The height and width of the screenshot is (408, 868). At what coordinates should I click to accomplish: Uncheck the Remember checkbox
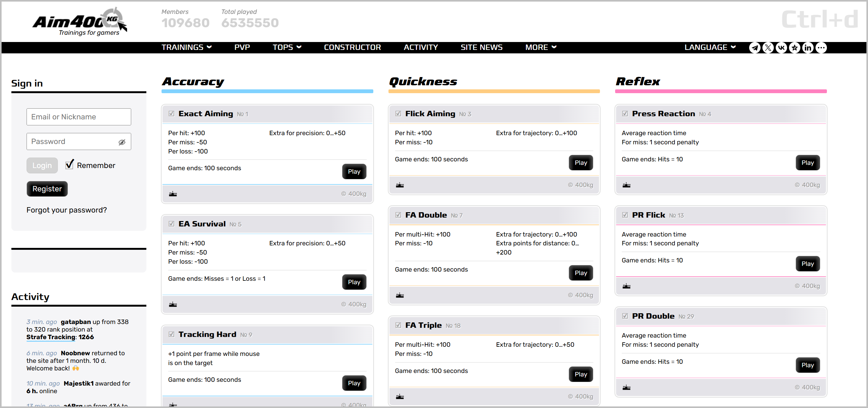tap(70, 165)
